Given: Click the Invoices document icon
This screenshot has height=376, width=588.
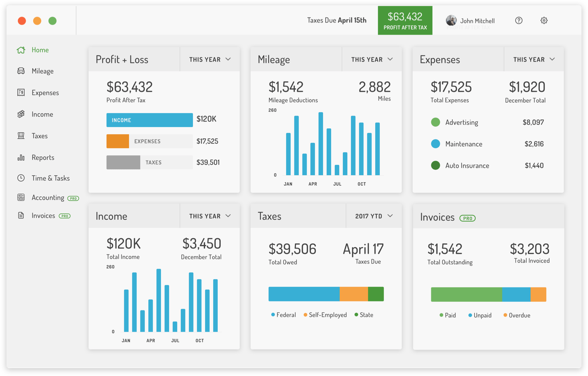Looking at the screenshot, I should (21, 215).
